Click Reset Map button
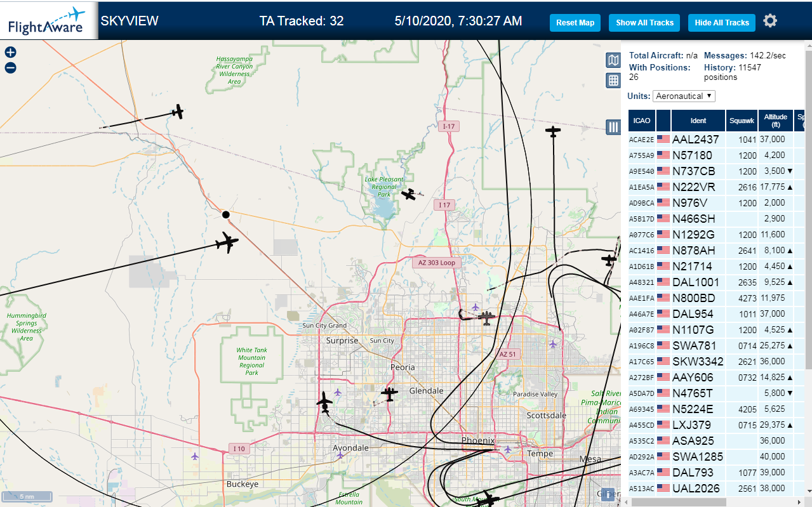812x507 pixels. point(575,23)
